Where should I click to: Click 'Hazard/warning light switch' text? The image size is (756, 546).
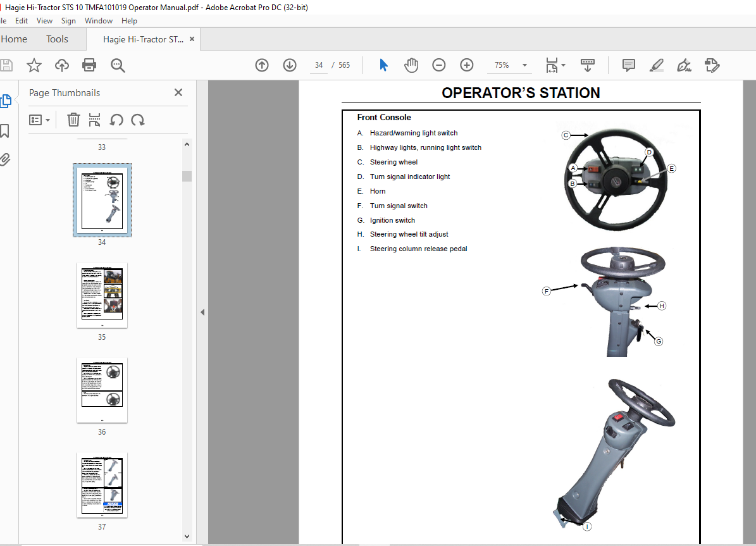tap(414, 133)
